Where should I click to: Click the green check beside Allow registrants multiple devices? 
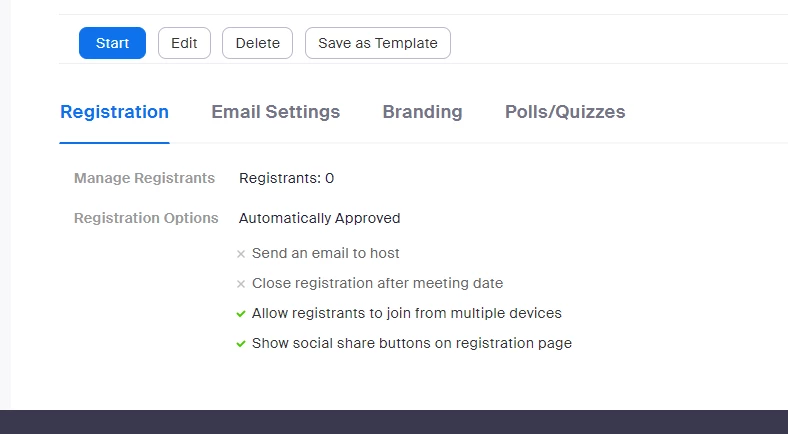click(x=241, y=314)
